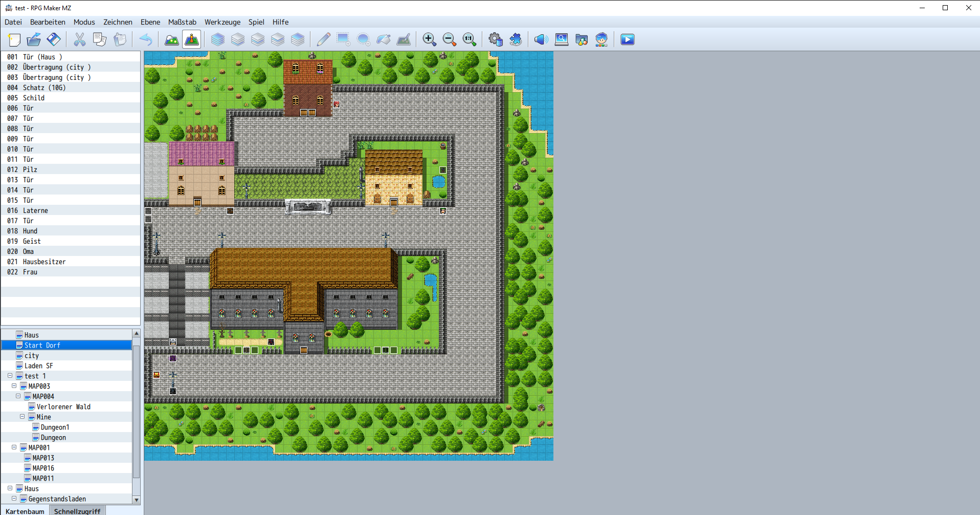Start the Playtest with the play icon
This screenshot has height=515, width=980.
(x=627, y=39)
